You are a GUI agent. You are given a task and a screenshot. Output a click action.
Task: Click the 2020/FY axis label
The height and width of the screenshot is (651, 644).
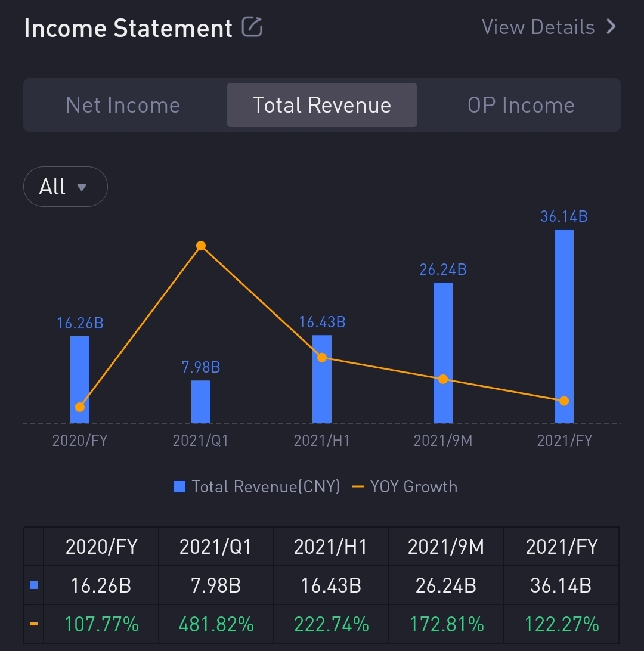click(x=80, y=441)
